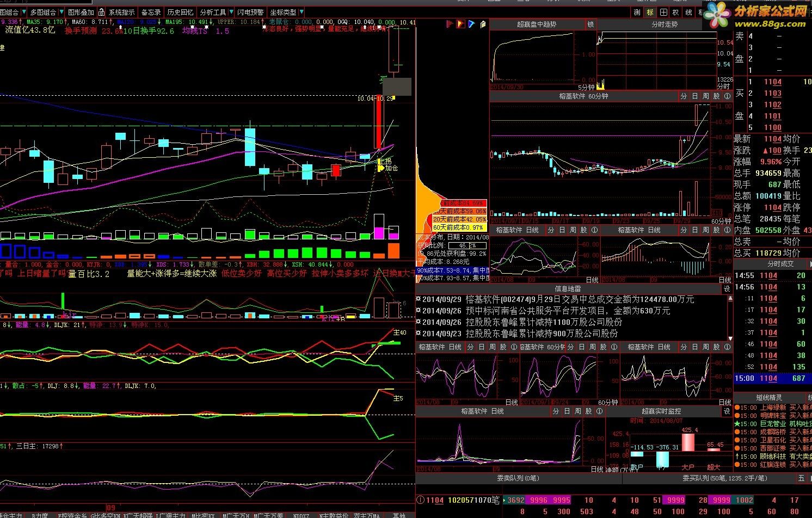This screenshot has height=518, width=812.
Task: Click the 顾地科技 row in 短线精灵
Action: coord(773,457)
